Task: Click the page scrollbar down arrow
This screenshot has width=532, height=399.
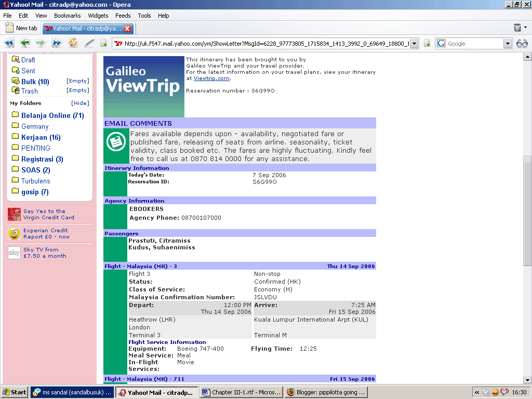Action: pyautogui.click(x=527, y=380)
